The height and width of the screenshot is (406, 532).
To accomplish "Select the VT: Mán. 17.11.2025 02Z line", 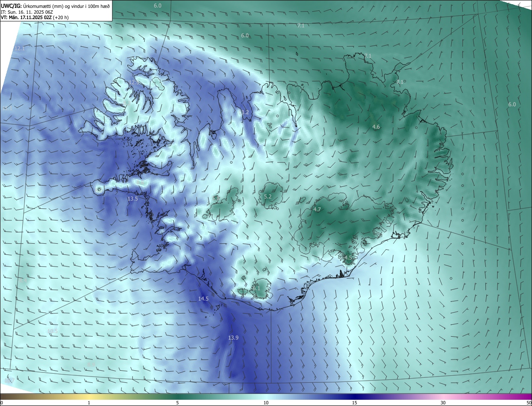I will pyautogui.click(x=34, y=17).
